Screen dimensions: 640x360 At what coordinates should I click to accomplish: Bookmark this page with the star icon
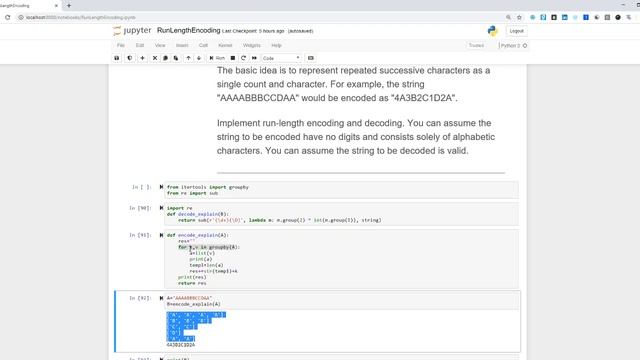(x=519, y=17)
